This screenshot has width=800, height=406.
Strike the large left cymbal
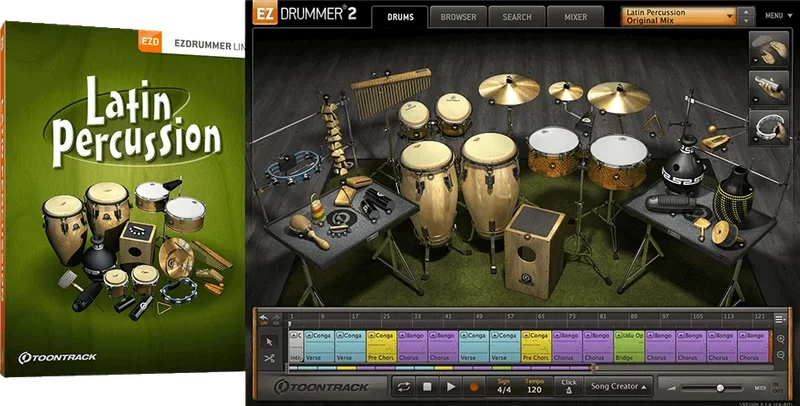(509, 89)
